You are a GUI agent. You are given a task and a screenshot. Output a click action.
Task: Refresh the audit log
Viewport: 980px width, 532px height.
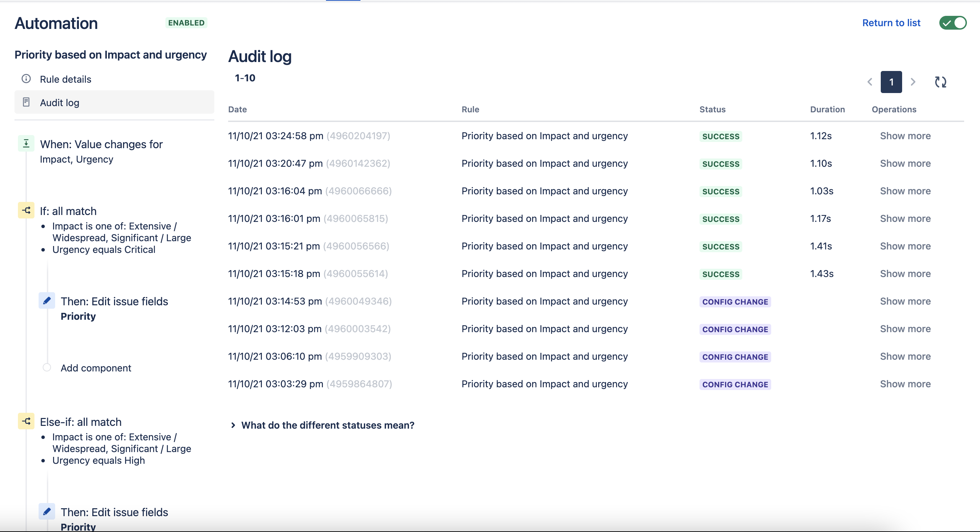click(940, 82)
